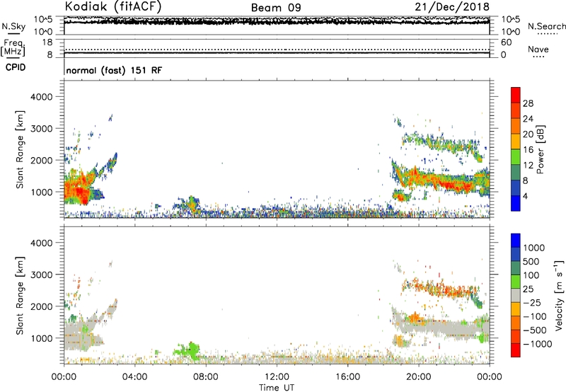Click the 'Power [dB]' colorbar label
This screenshot has width=566, height=392.
[x=540, y=149]
